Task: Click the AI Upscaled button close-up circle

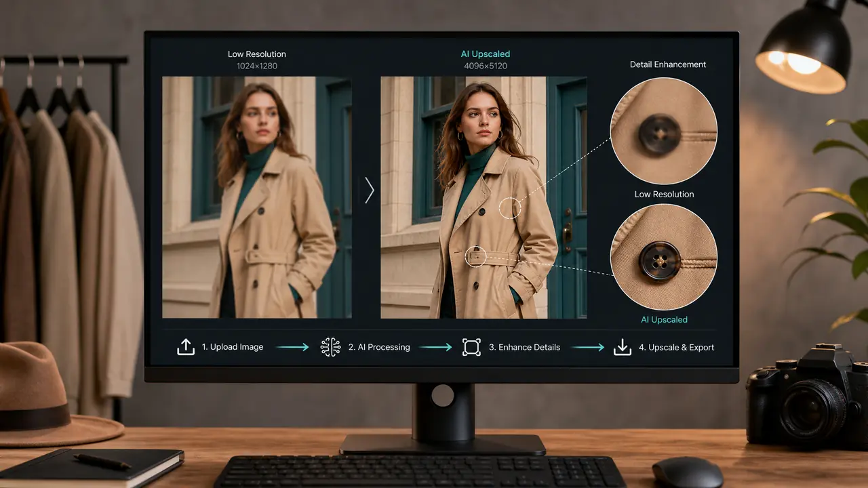Action: pos(664,258)
